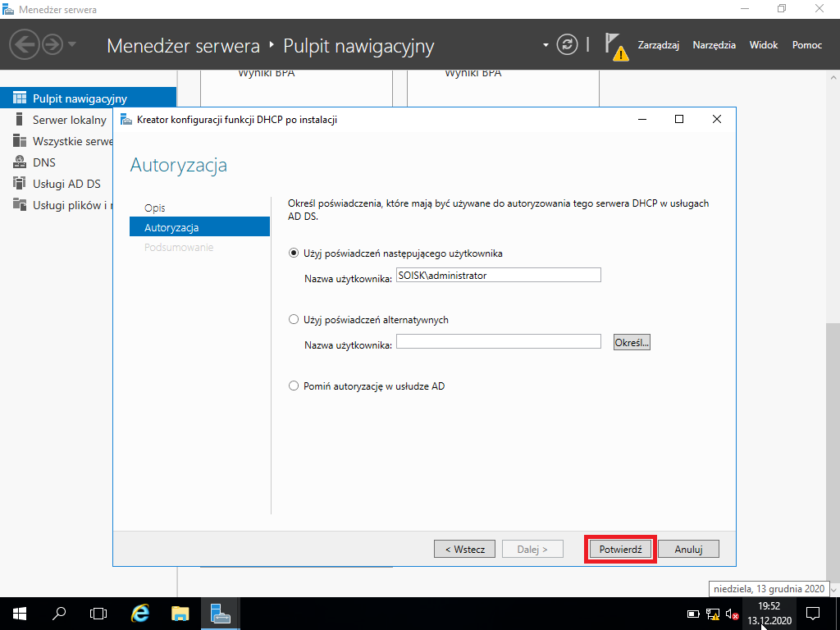Click the Server Manager taskbar icon
The image size is (840, 630).
tap(220, 614)
